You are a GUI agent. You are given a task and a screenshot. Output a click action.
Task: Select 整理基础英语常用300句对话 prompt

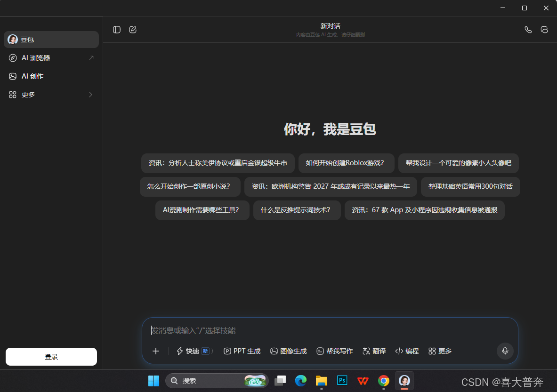[x=470, y=186]
